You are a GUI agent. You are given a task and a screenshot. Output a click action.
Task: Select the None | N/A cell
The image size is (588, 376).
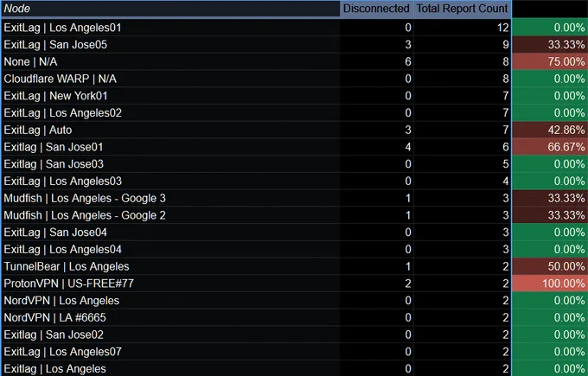170,61
